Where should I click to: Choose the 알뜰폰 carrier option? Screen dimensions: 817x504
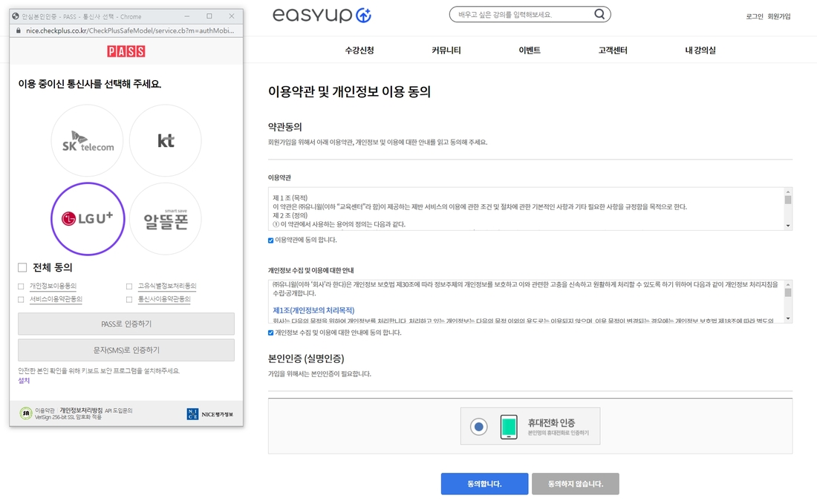point(165,219)
